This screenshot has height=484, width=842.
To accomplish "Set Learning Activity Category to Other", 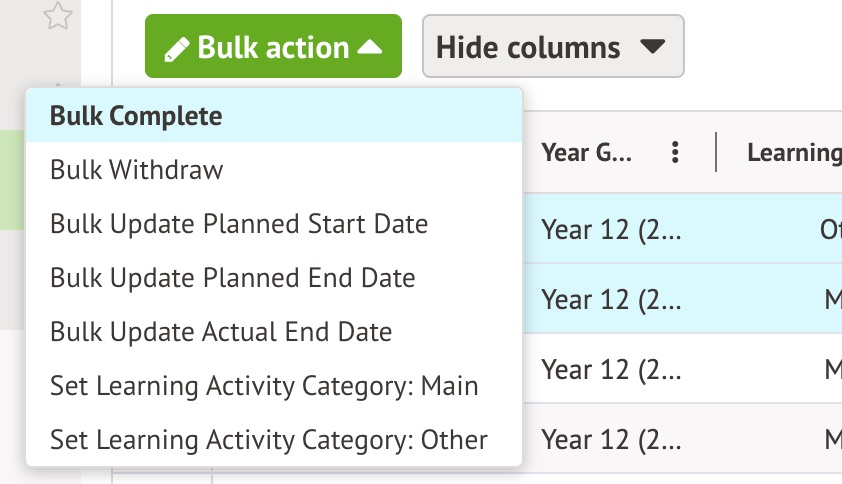I will click(x=269, y=440).
